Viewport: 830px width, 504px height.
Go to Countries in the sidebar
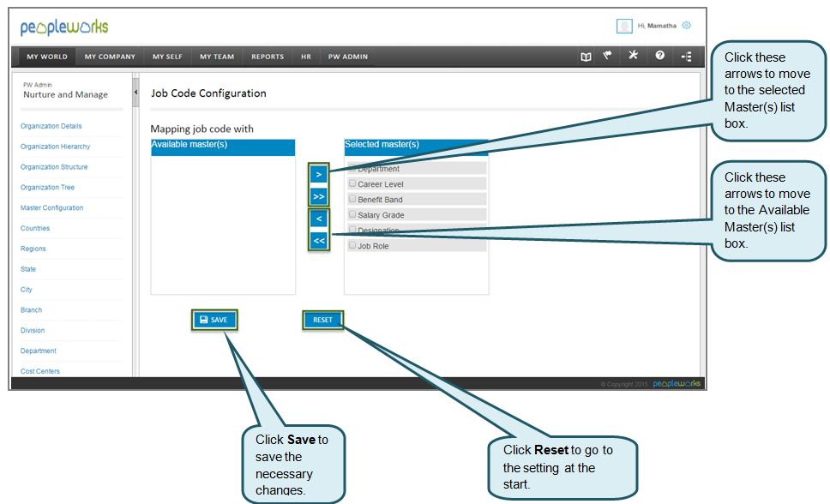click(x=35, y=228)
